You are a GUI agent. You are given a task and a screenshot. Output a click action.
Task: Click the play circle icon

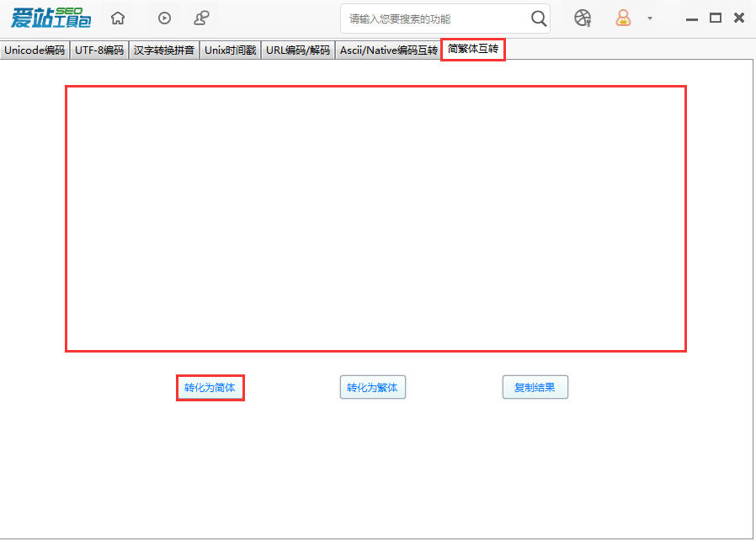(x=164, y=19)
